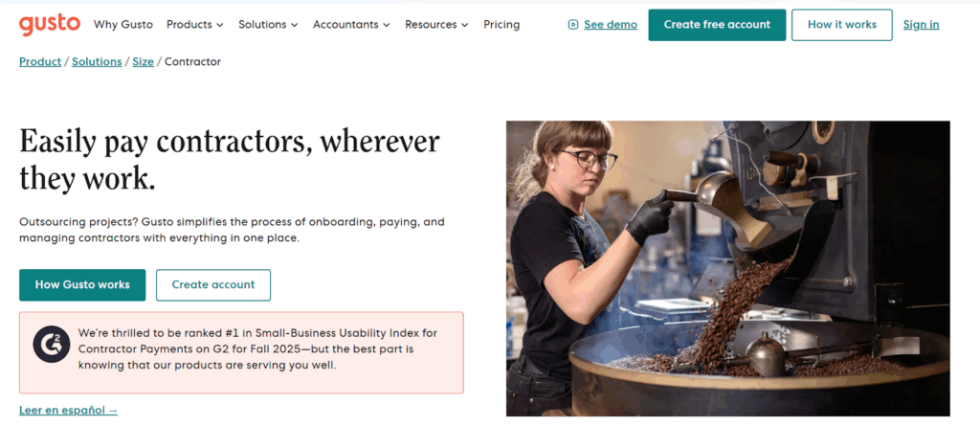Click the How it works button

842,25
